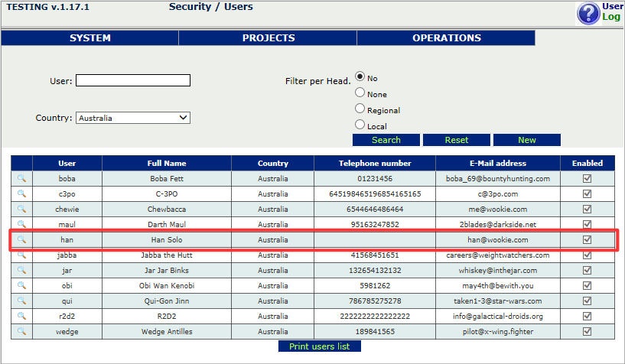The width and height of the screenshot is (625, 364).
Task: Click the username chewie
Action: coord(67,209)
